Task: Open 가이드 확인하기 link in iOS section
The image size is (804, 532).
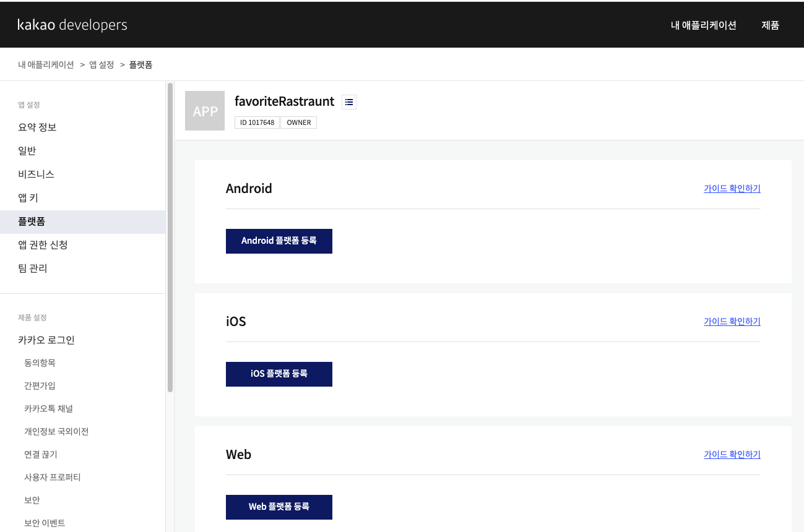Action: 732,322
